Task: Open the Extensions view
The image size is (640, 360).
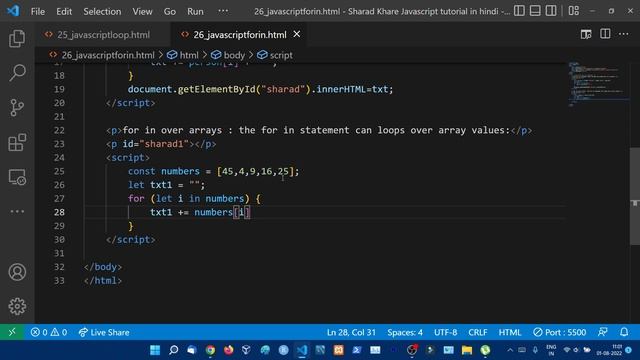Action: click(x=17, y=142)
